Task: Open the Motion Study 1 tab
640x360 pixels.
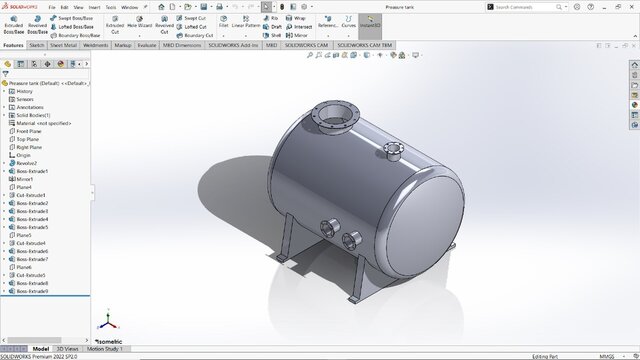Action: coord(105,349)
